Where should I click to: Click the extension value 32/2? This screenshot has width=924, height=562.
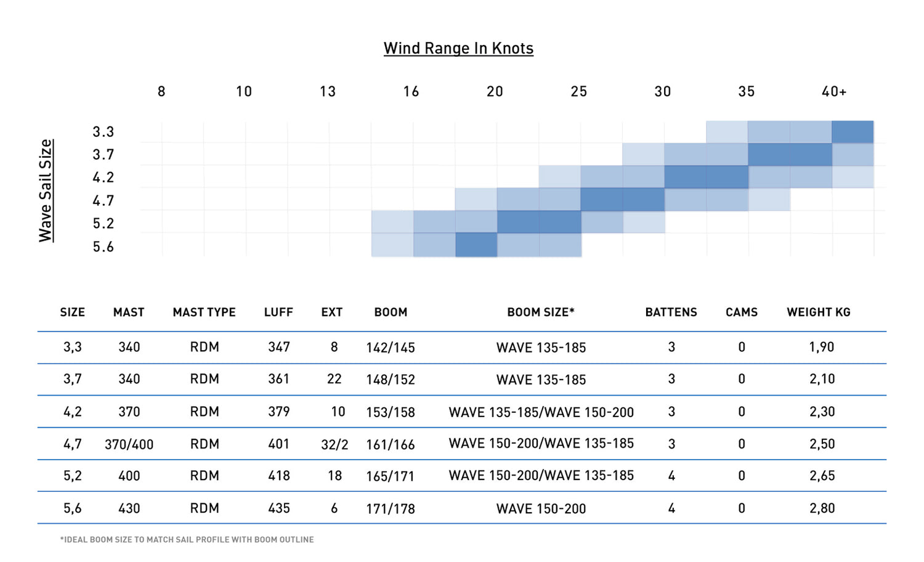pyautogui.click(x=334, y=444)
